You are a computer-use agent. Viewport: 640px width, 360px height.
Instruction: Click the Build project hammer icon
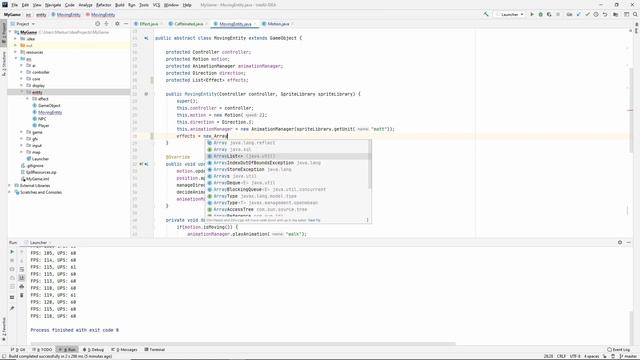point(486,14)
